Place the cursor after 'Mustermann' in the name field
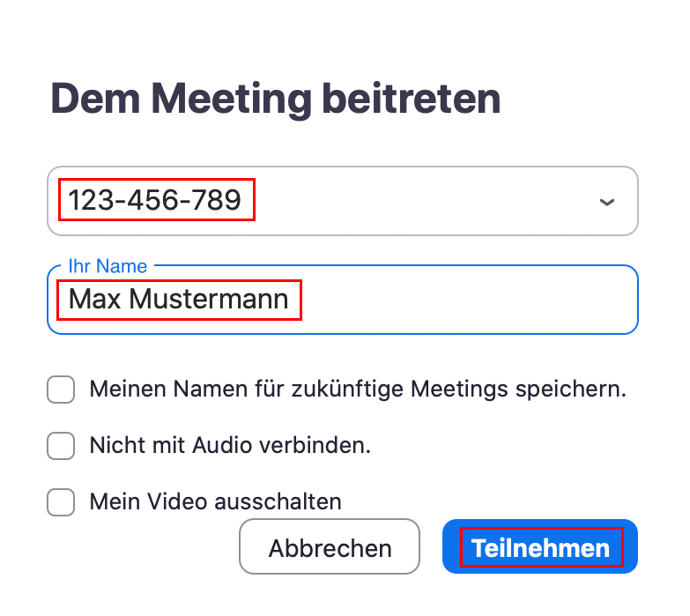This screenshot has height=616, width=690. [x=291, y=301]
